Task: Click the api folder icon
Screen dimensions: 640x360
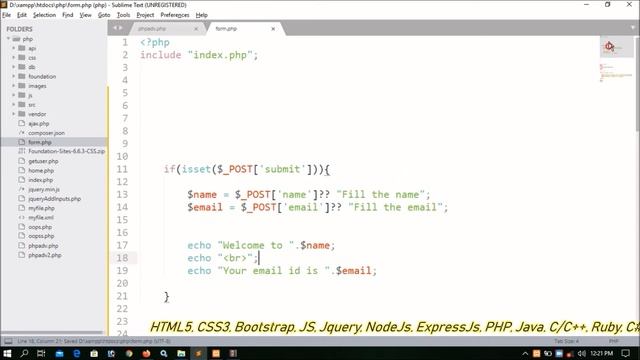Action: (x=22, y=48)
